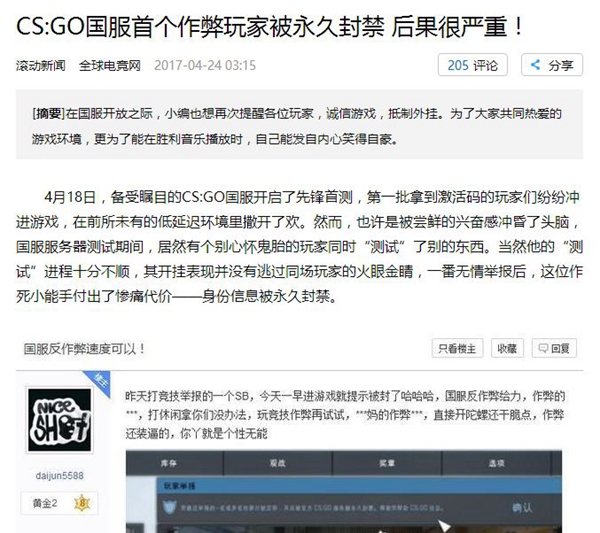600x533 pixels.
Task: Select the 观战 tab in game screenshot
Action: [x=278, y=463]
